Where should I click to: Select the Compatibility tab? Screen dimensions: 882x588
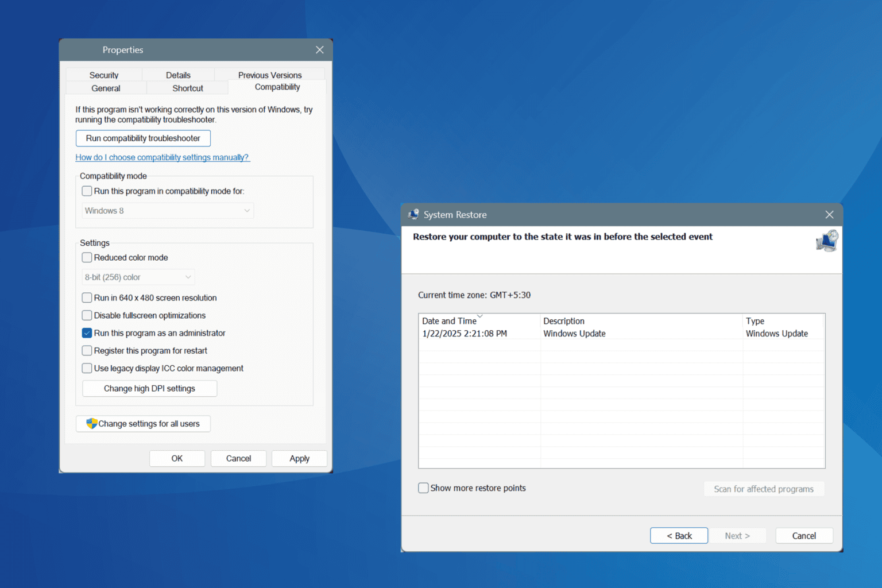click(277, 87)
